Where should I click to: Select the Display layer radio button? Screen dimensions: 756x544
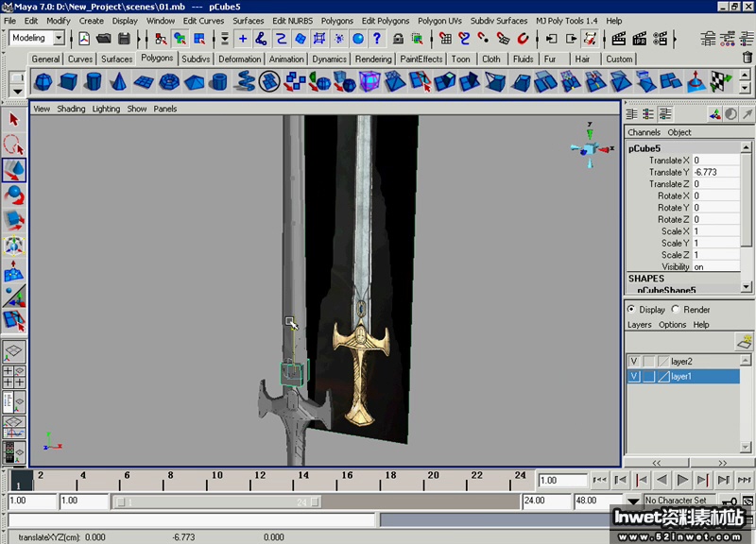click(x=631, y=310)
